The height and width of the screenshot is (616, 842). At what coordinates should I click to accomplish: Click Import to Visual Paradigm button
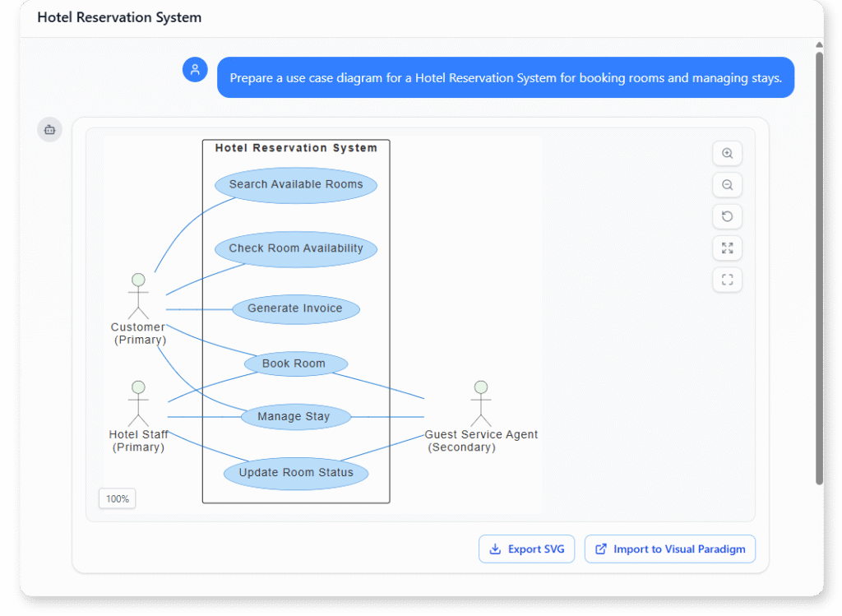point(669,549)
